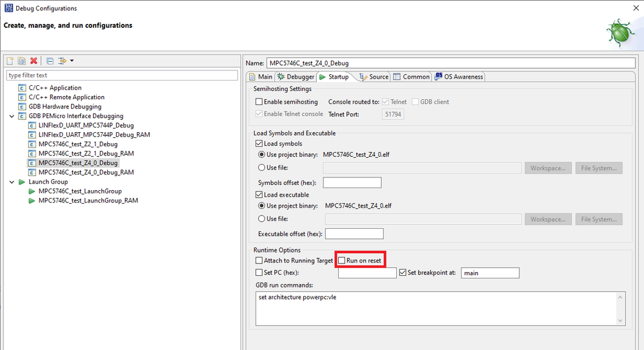The image size is (644, 350).
Task: Close the Debug Configurations dialog
Action: [636, 8]
